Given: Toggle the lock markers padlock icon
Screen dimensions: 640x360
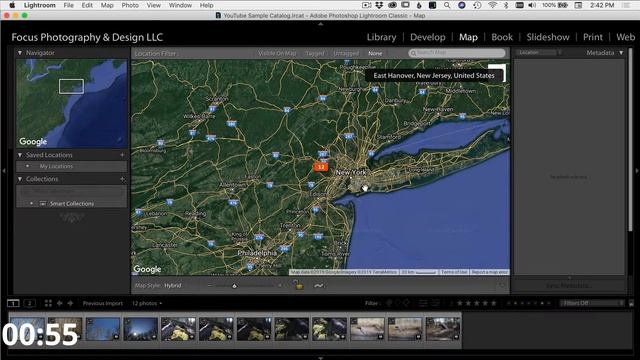Looking at the screenshot, I should [x=299, y=285].
